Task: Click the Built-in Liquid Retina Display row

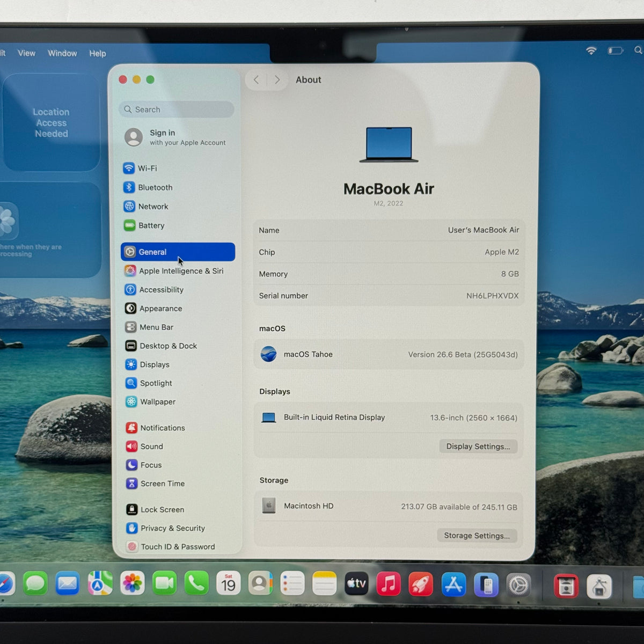Action: click(x=389, y=418)
